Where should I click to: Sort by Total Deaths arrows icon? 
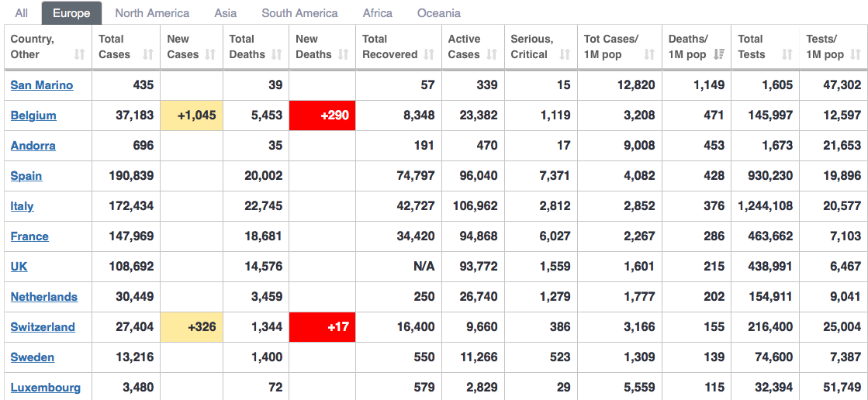click(x=275, y=54)
